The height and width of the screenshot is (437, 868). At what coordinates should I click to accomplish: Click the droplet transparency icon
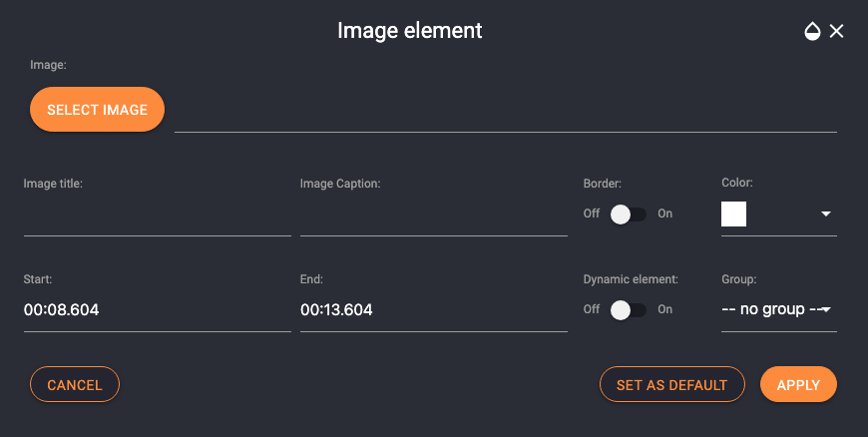coord(812,31)
